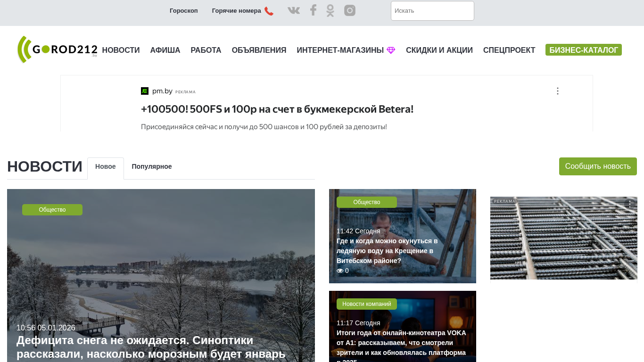
Task: Click the pm.by advertiser name
Action: point(162,91)
